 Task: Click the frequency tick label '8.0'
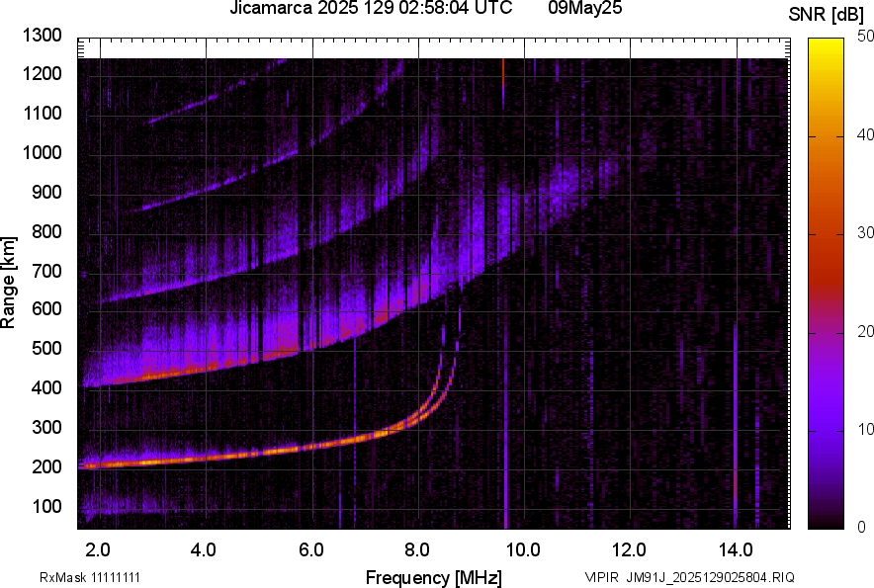coord(416,550)
